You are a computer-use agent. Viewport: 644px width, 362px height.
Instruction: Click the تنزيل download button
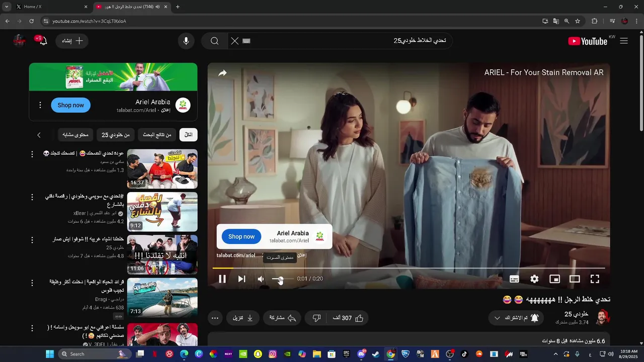243,318
